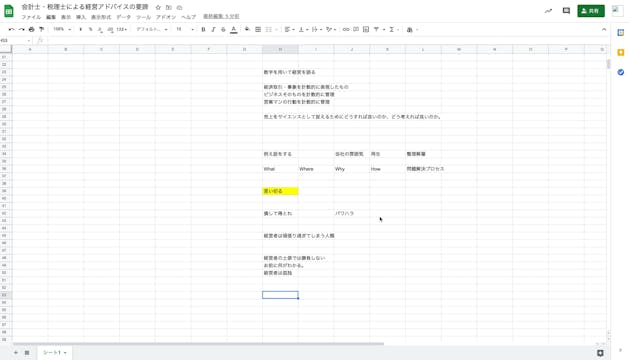
Task: Click the Explore button at bottom right
Action: 600,353
